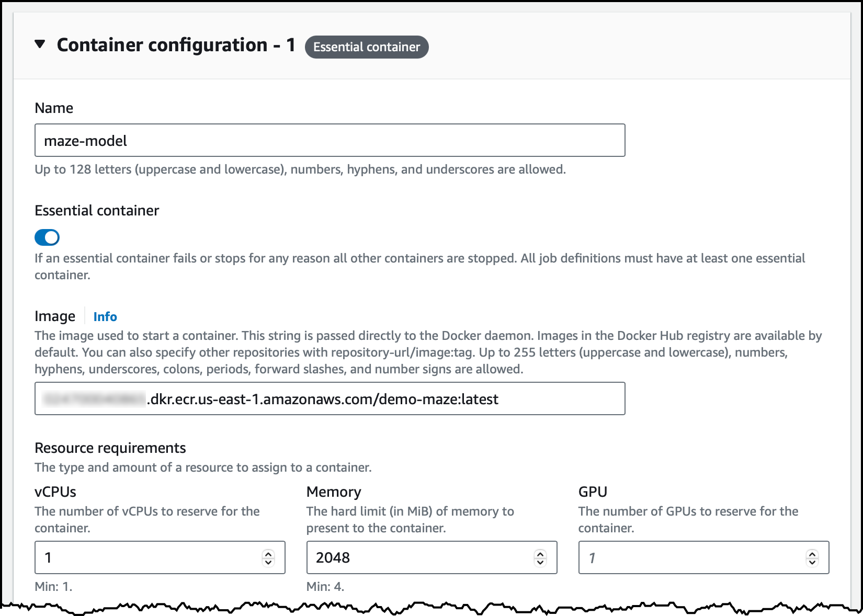
Task: Click the Essential container badge
Action: click(x=367, y=47)
